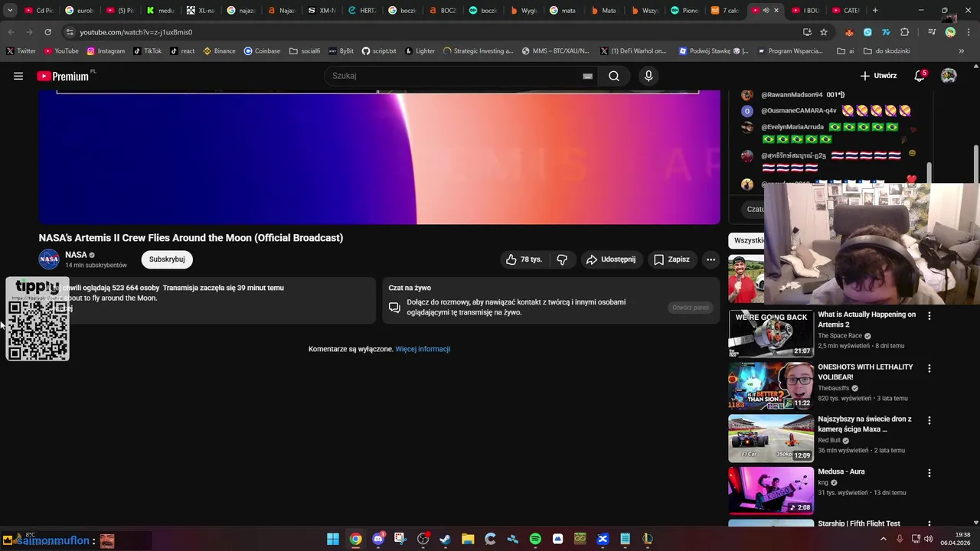Screen dimensions: 980x551
Task: Open options for 'Najszybszy na świecie dron' video
Action: point(929,420)
